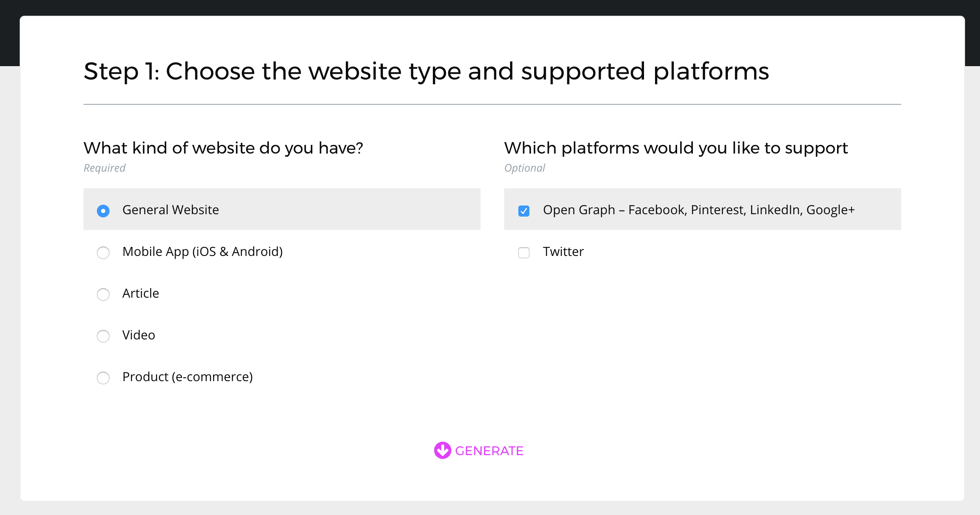Click the 'Mobile App (iOS & Android)' label
The width and height of the screenshot is (980, 515).
pos(202,252)
